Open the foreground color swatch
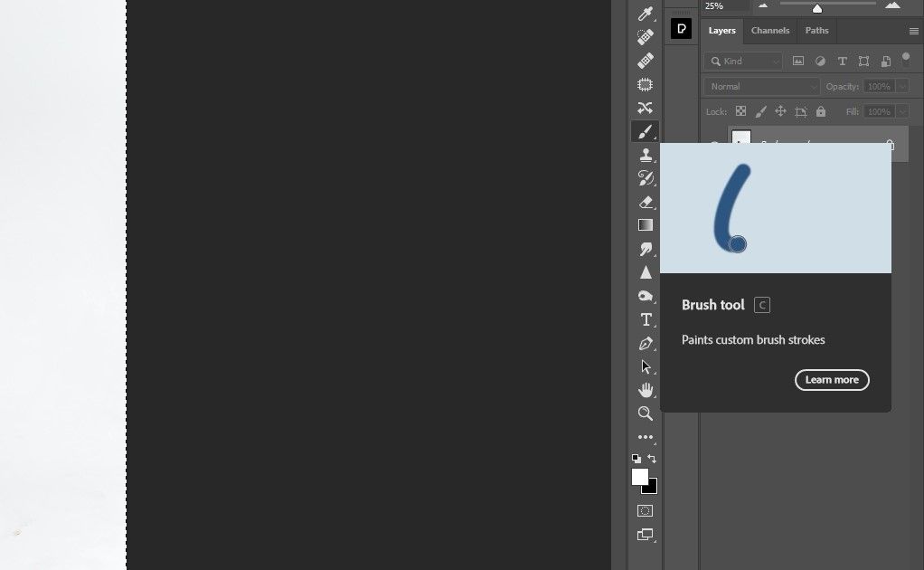The width and height of the screenshot is (924, 570). click(x=642, y=476)
